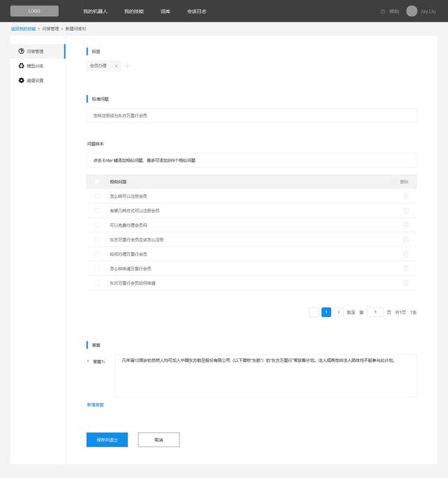Open the 我的技能 menu
The width and height of the screenshot is (448, 478).
(x=134, y=11)
